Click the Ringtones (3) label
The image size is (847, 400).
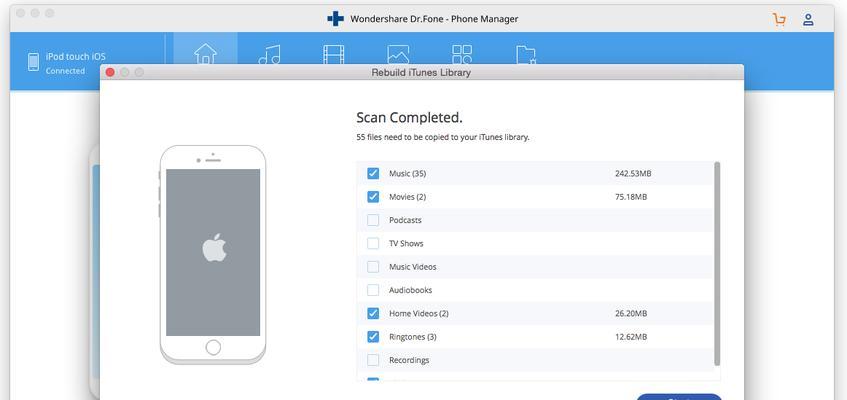click(x=413, y=337)
